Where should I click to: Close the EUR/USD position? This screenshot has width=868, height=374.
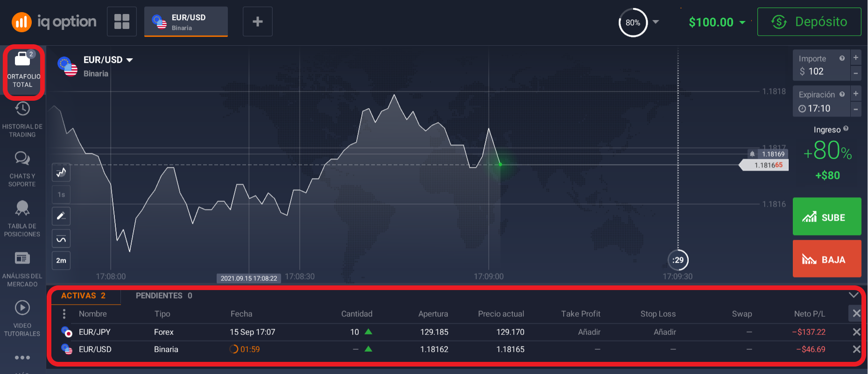(856, 349)
